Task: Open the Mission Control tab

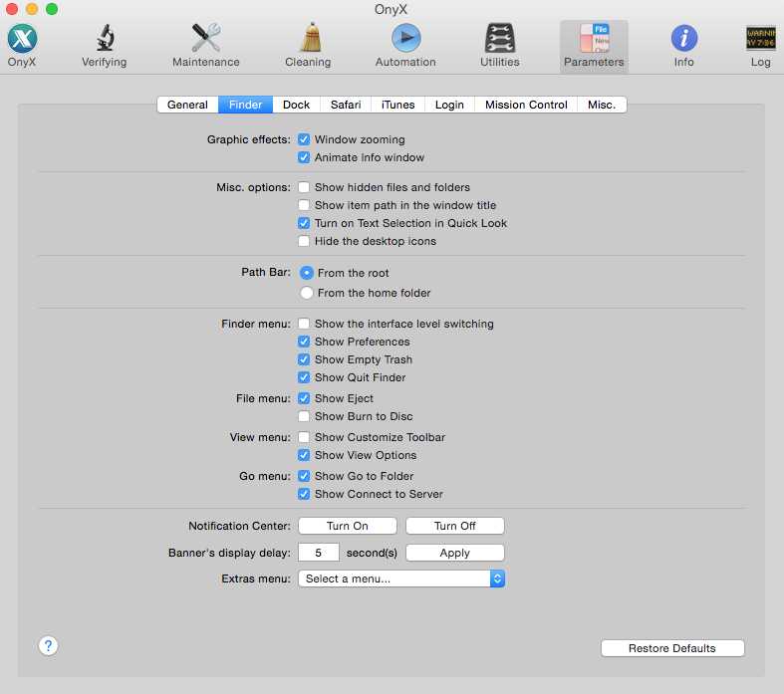Action: click(526, 105)
